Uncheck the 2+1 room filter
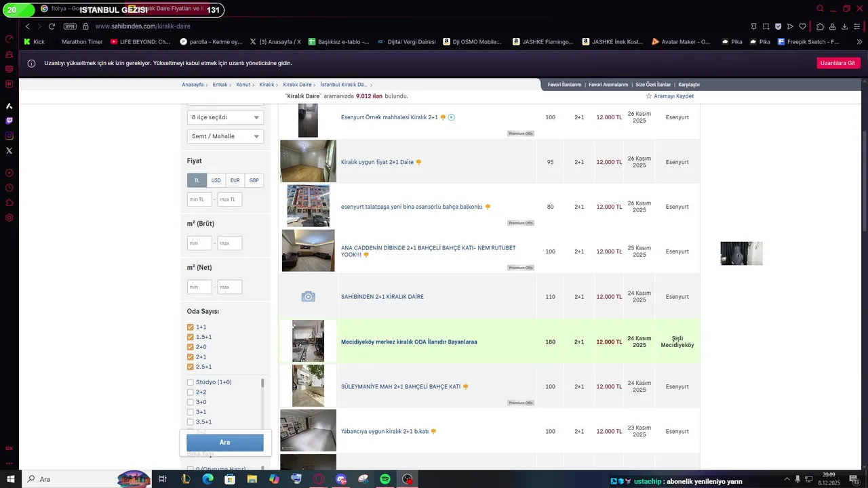Image resolution: width=868 pixels, height=488 pixels. pyautogui.click(x=191, y=357)
